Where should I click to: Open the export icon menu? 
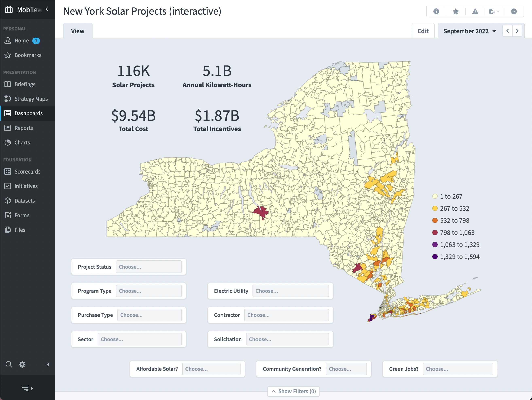494,11
